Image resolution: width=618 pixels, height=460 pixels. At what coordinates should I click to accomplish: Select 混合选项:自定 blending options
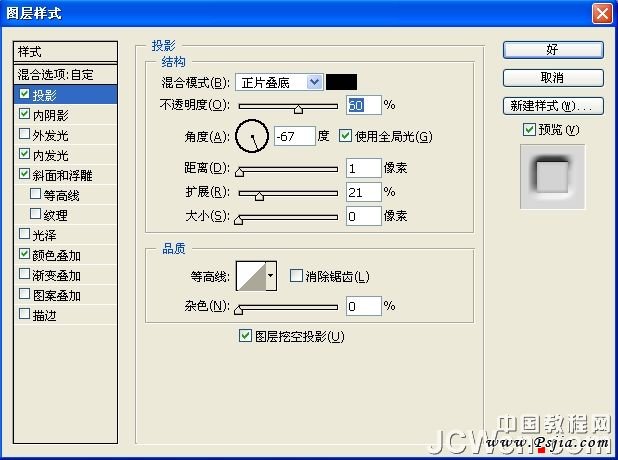point(65,74)
